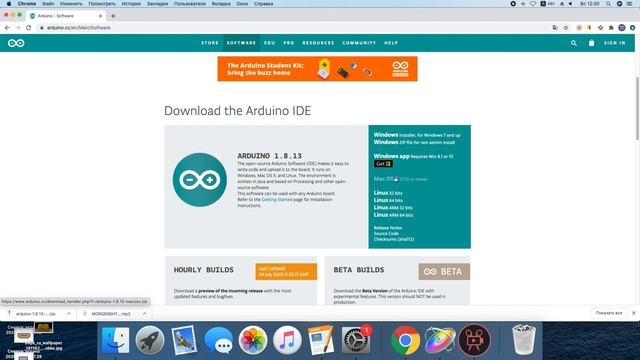Download the Mac OS X version
Viewport: 640px width, 360px height.
click(x=401, y=179)
